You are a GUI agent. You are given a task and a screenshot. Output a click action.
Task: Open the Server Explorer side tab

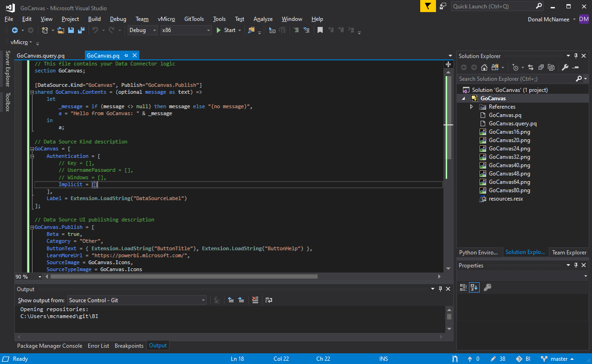pyautogui.click(x=7, y=69)
